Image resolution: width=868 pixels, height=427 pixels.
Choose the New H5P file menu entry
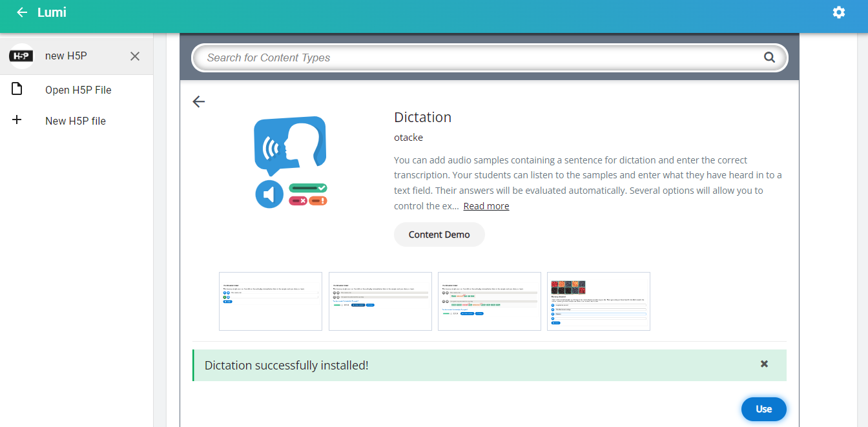coord(75,121)
